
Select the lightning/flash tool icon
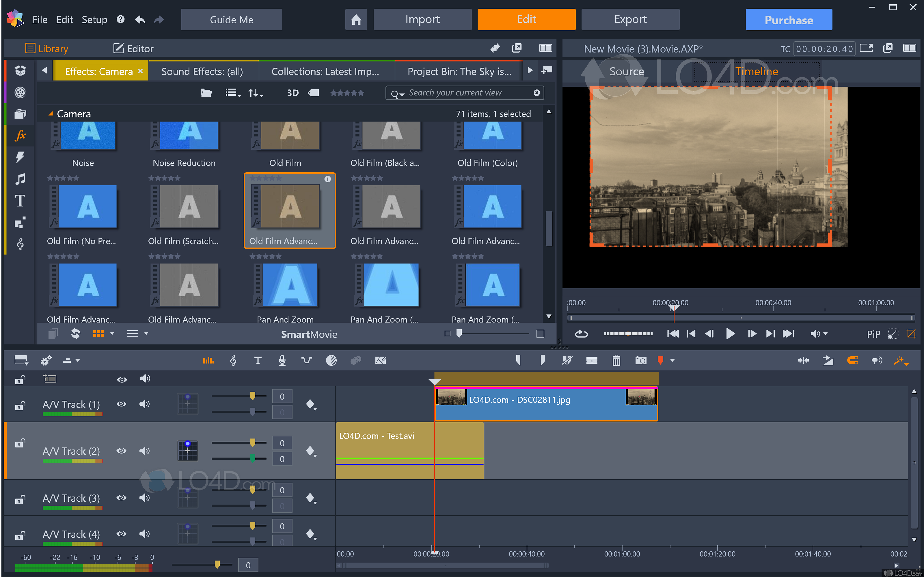tap(19, 156)
